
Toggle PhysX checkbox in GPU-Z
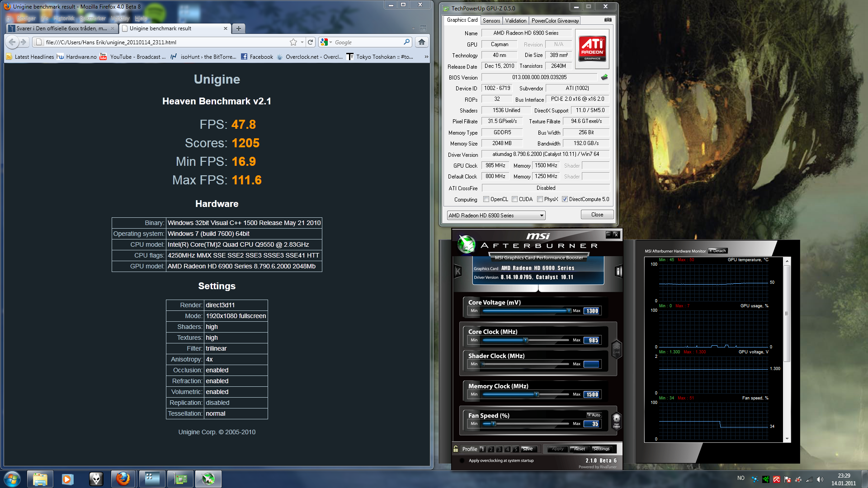click(540, 199)
